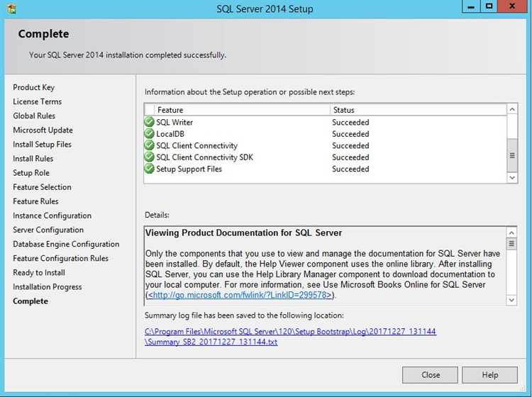532x397 pixels.
Task: Select the Installation Progress step
Action: pos(48,287)
